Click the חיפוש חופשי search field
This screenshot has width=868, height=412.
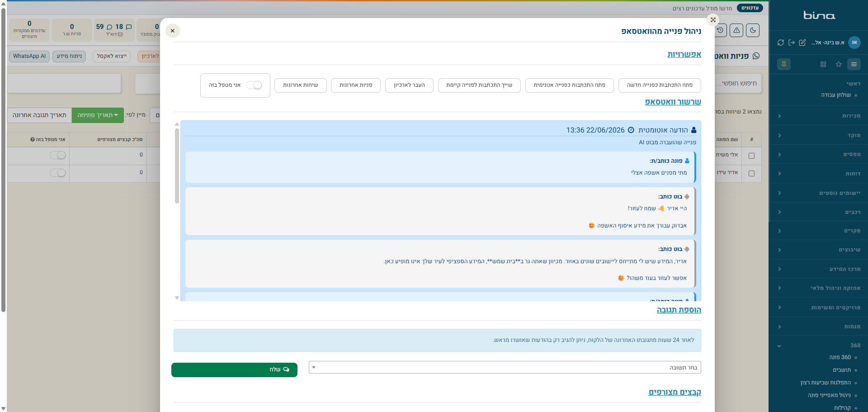click(739, 83)
